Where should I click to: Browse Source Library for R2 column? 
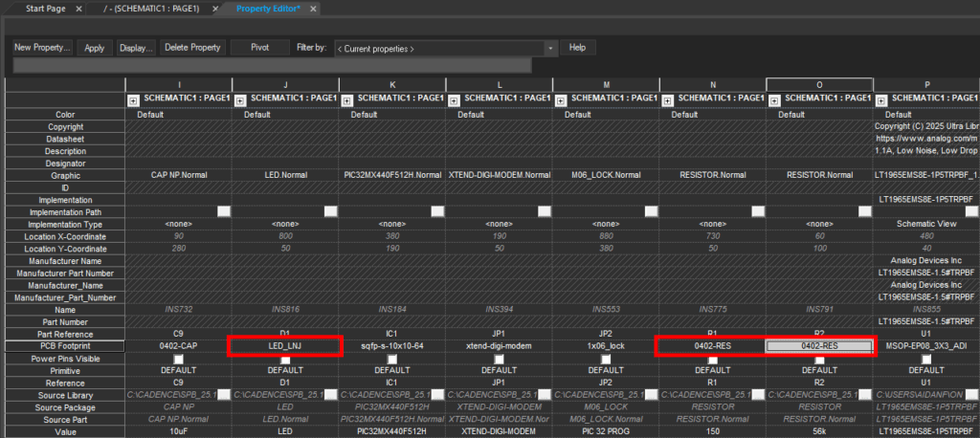[x=864, y=395]
